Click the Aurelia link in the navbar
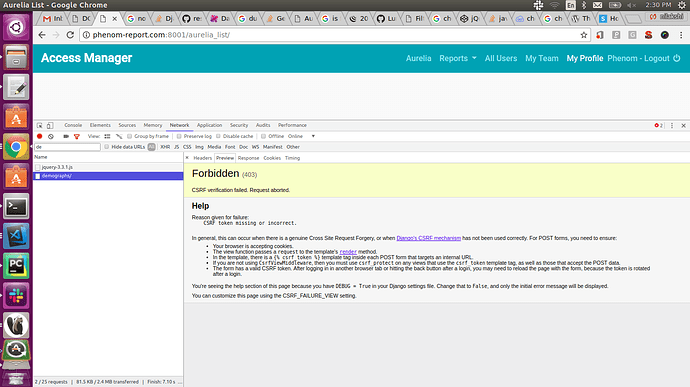This screenshot has width=690, height=387. pyautogui.click(x=418, y=58)
